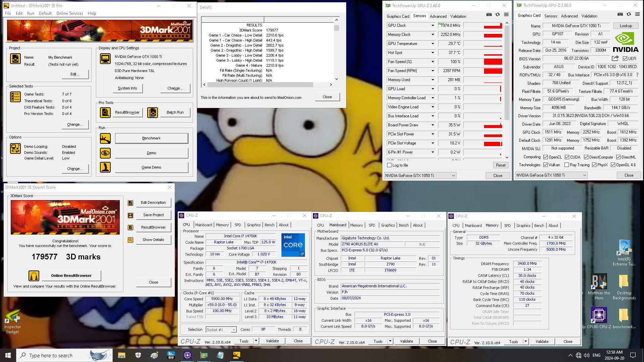Click the Project edit icon in 3DMark2001
Screen dimensions: 644x362
[15, 59]
